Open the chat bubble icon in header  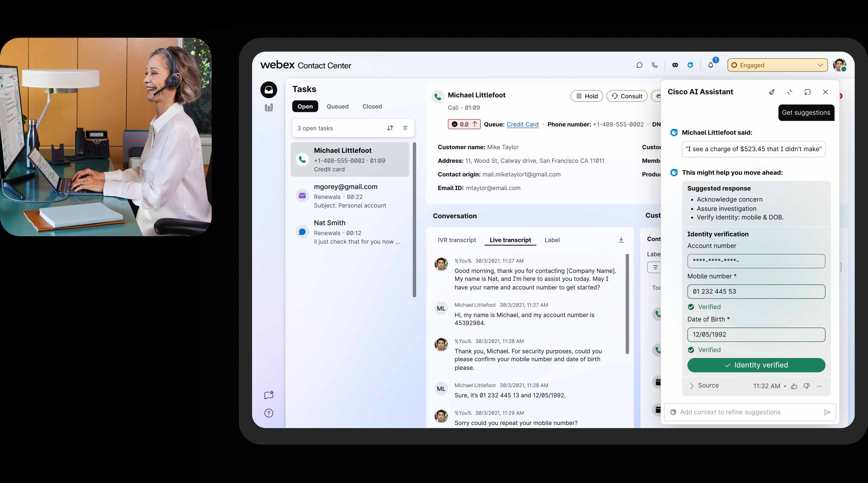[x=639, y=65]
